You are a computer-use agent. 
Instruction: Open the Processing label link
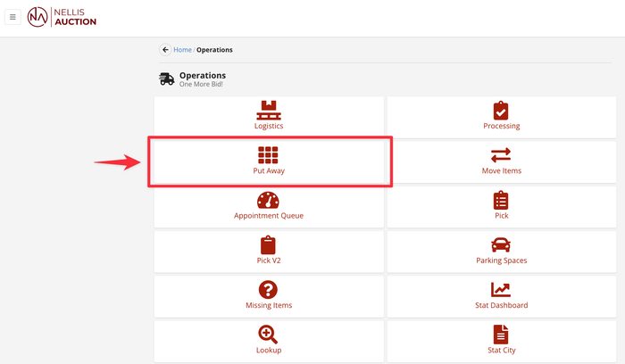click(502, 126)
